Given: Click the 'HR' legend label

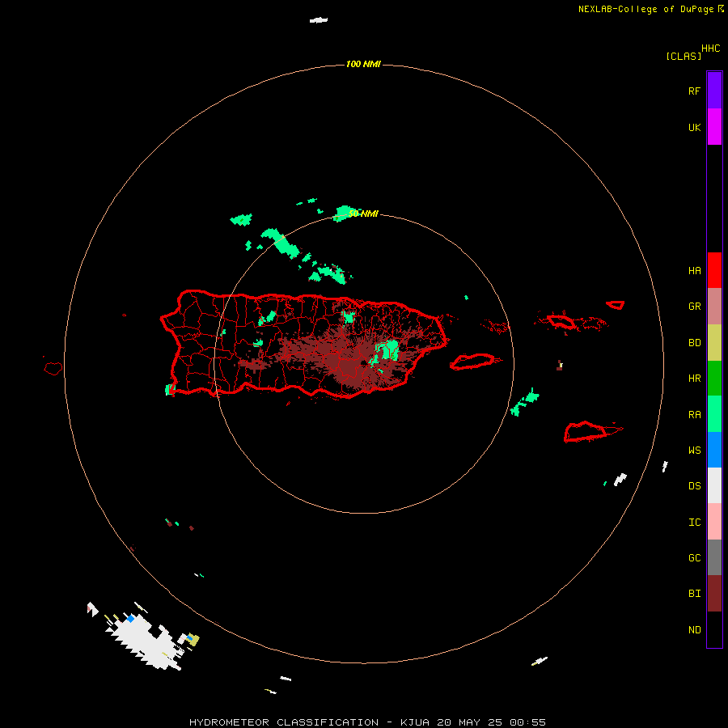Looking at the screenshot, I should [694, 379].
